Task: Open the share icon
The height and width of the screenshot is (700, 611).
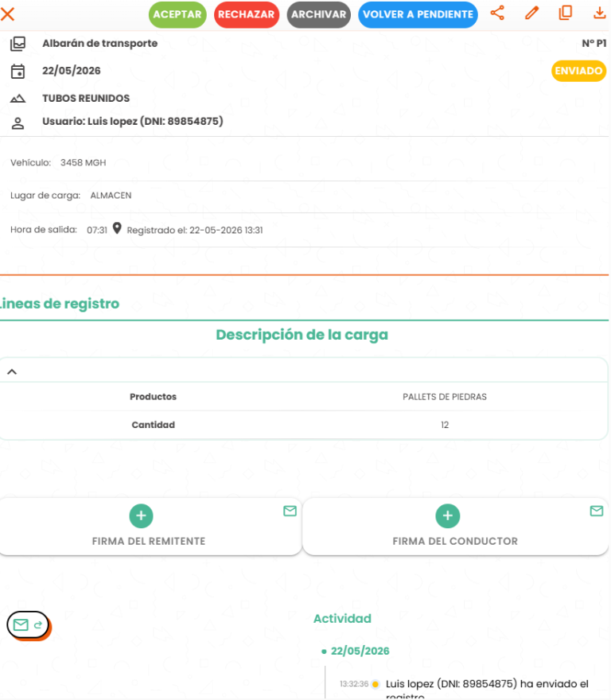Action: pos(497,13)
